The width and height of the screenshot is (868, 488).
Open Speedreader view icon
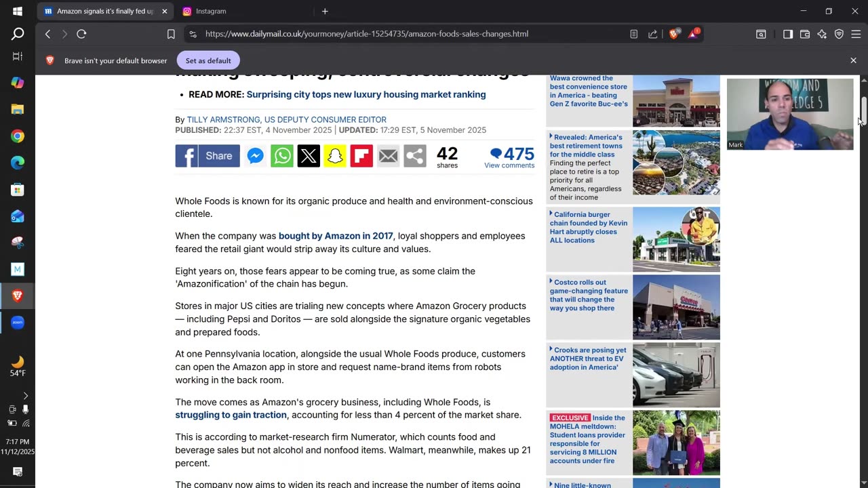coord(633,34)
